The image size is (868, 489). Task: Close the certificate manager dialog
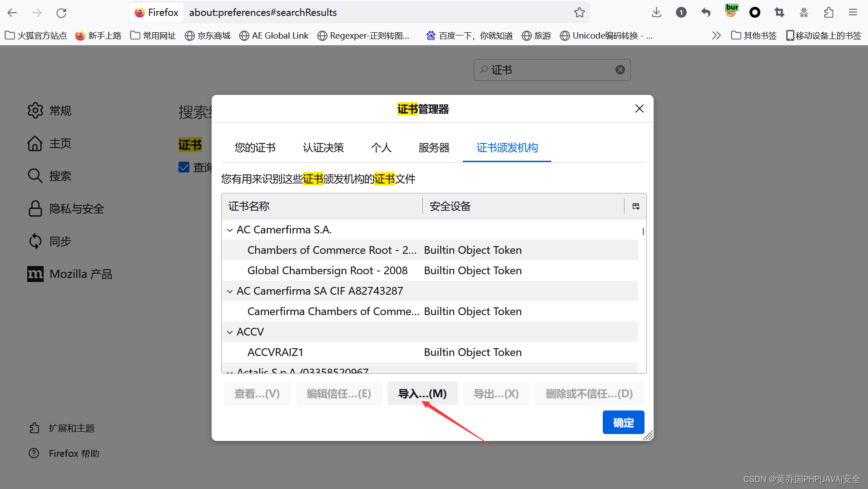pyautogui.click(x=639, y=109)
